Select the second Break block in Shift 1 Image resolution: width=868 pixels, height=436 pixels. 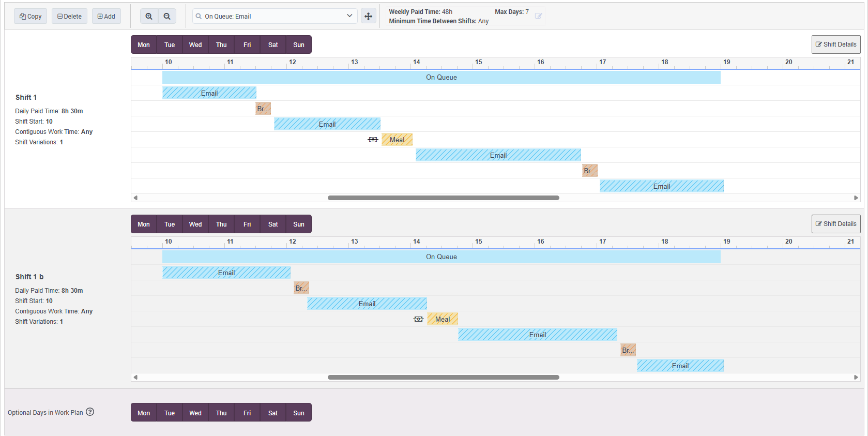tap(590, 171)
